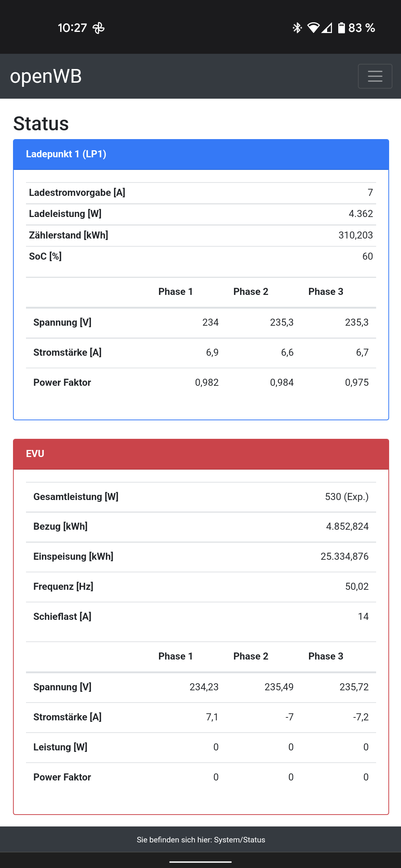
Task: Tap the Ladeleistung value 4.362
Action: click(361, 214)
